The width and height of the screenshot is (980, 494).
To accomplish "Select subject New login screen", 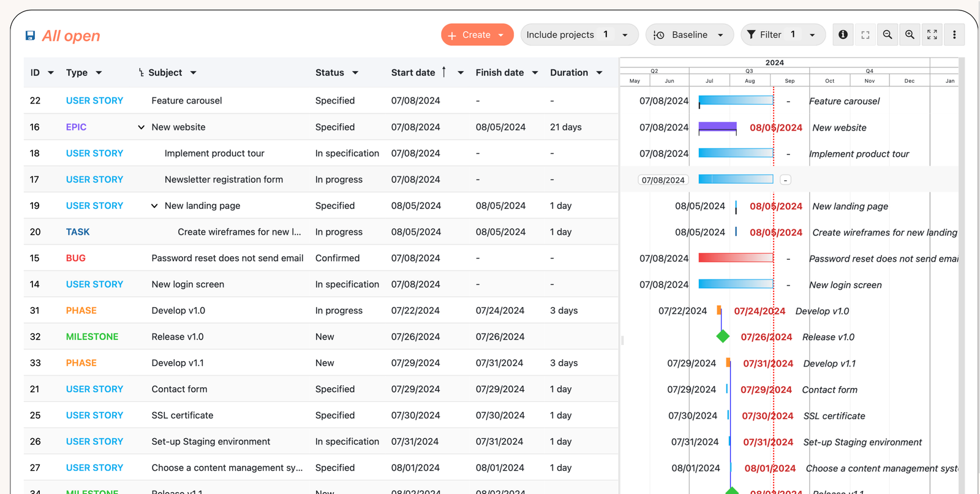I will tap(188, 284).
